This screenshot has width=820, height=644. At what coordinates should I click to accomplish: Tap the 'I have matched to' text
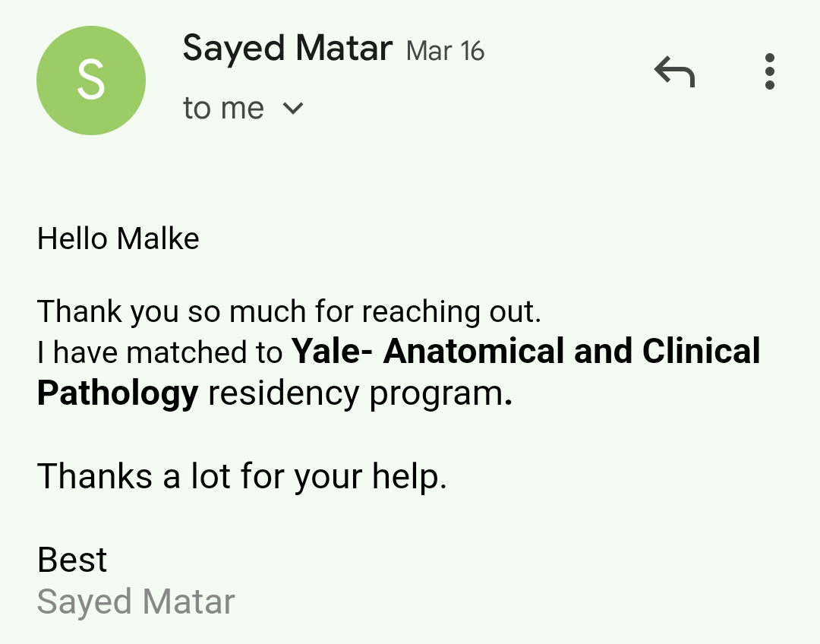pyautogui.click(x=161, y=352)
